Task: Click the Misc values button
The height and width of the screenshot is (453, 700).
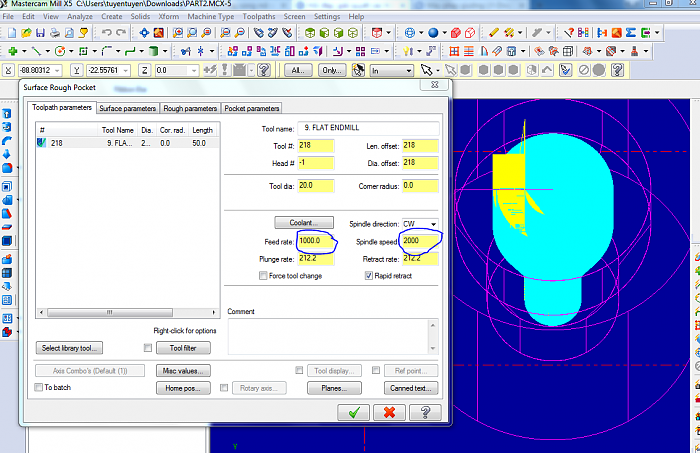Action: pyautogui.click(x=183, y=370)
